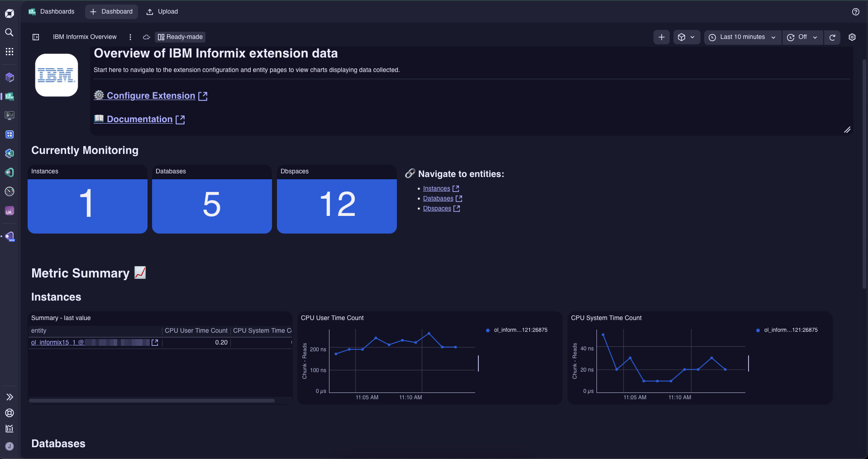Open the Configure Extension link
The width and height of the screenshot is (868, 459).
151,96
